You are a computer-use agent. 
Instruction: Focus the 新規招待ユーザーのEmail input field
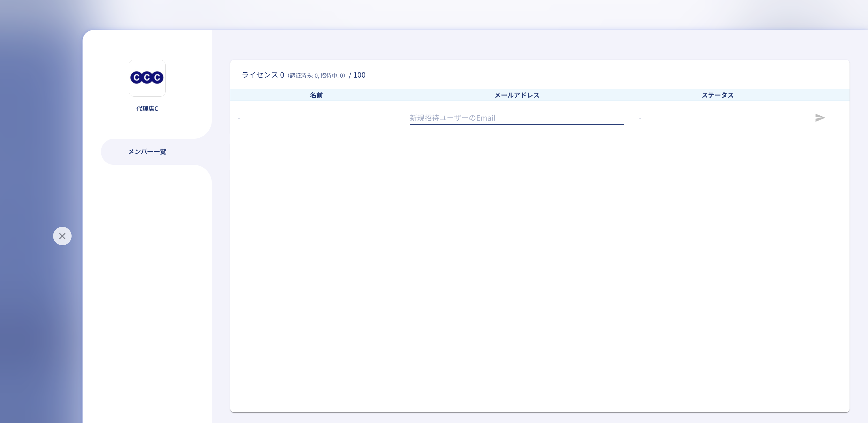tap(516, 118)
